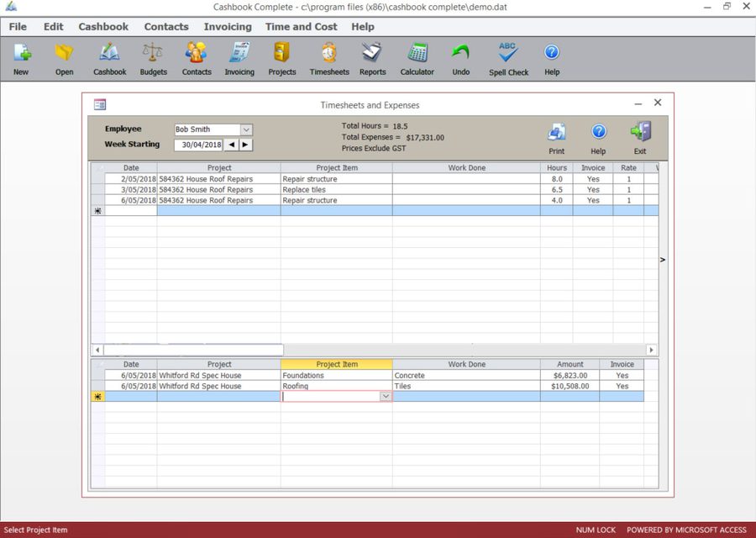Click the New file toolbar icon
The height and width of the screenshot is (538, 756).
click(21, 53)
